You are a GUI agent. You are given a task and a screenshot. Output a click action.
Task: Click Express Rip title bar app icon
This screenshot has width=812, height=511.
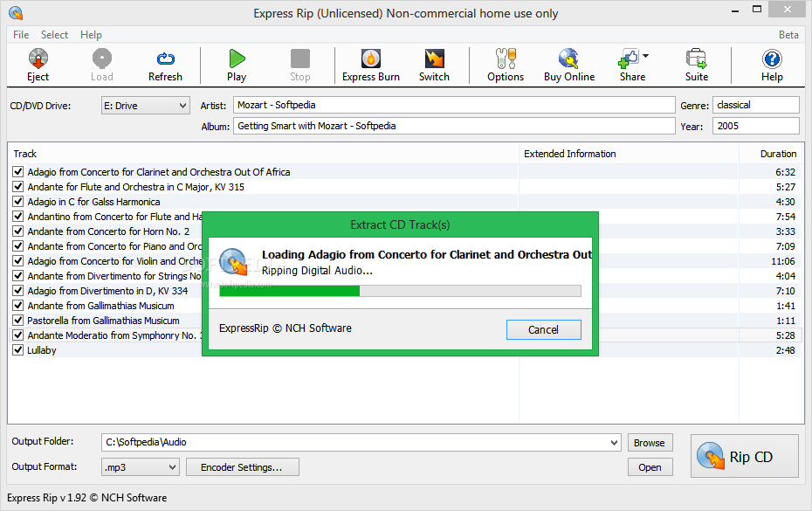pos(16,12)
